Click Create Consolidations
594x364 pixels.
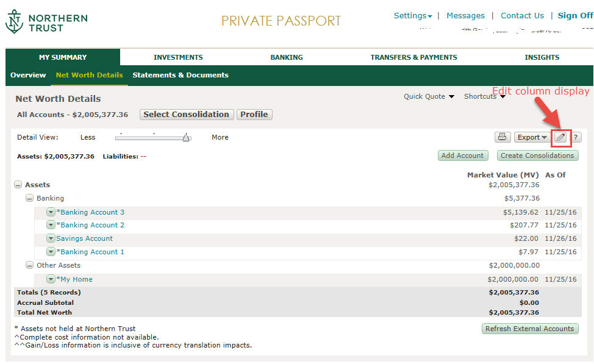537,155
